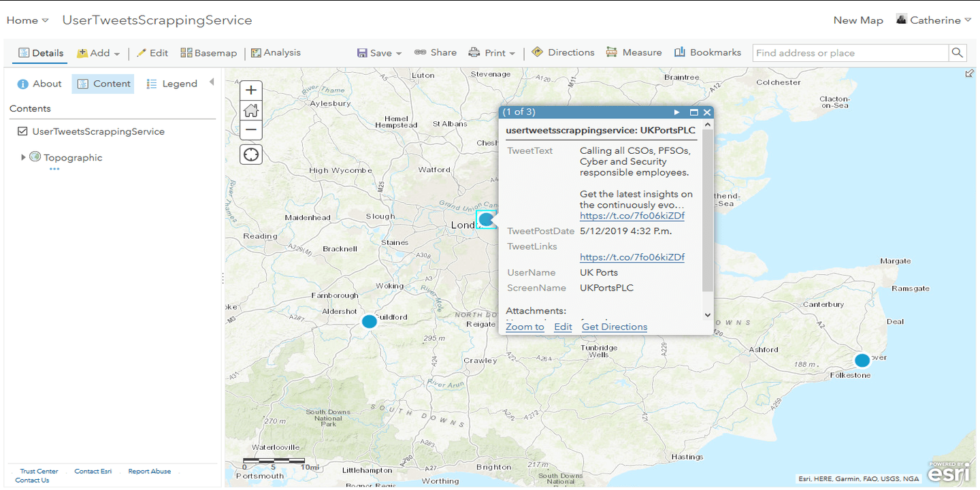Close the tweet popup
This screenshot has width=980, height=490.
(x=707, y=112)
